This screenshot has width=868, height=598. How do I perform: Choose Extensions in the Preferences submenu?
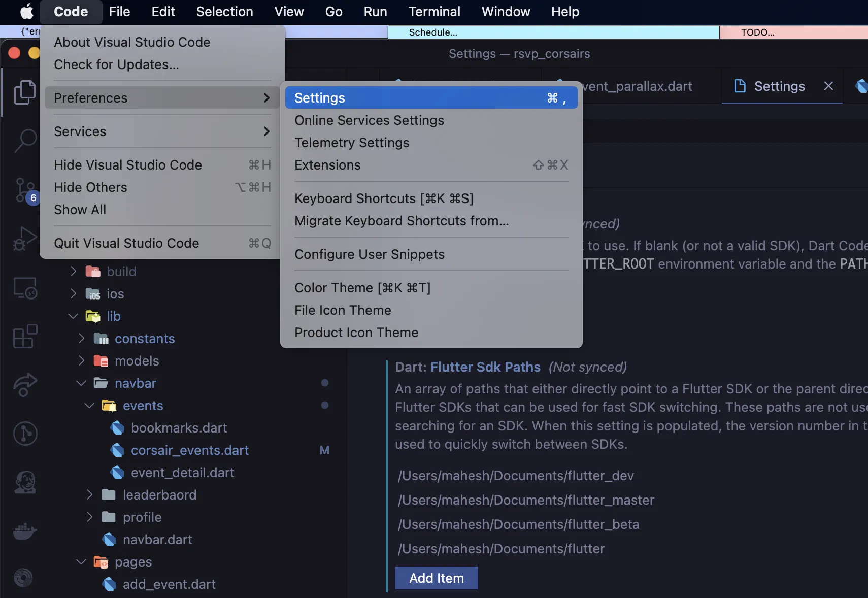[431, 165]
